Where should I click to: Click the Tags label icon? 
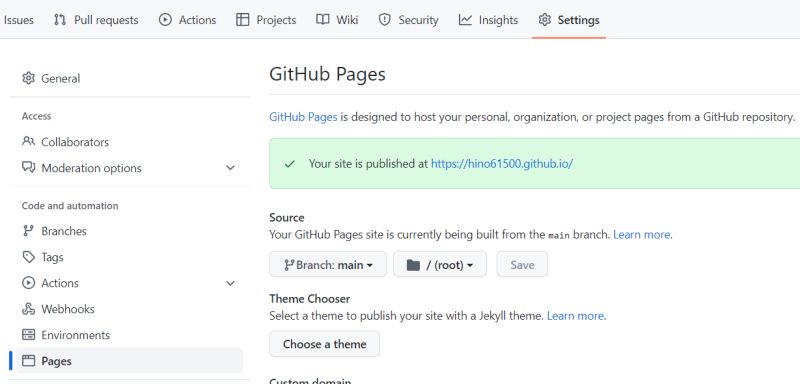pos(29,257)
